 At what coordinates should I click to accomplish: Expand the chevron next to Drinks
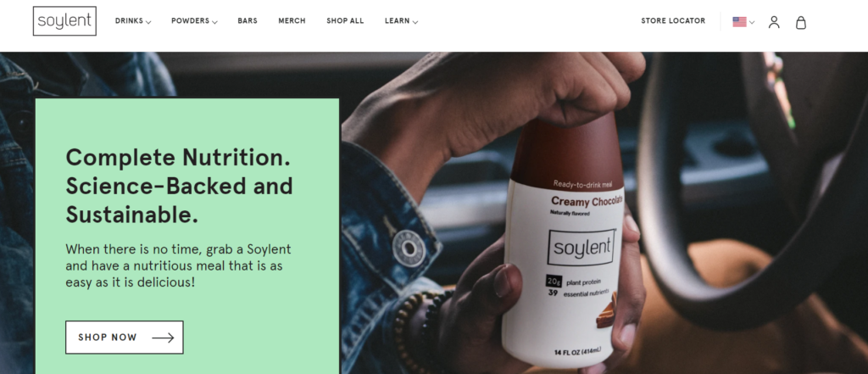point(148,22)
